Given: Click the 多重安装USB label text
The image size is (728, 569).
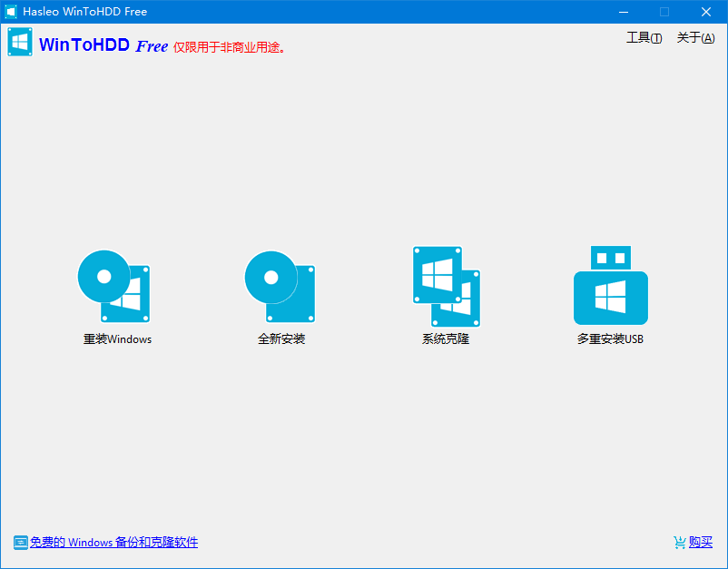Looking at the screenshot, I should point(609,339).
